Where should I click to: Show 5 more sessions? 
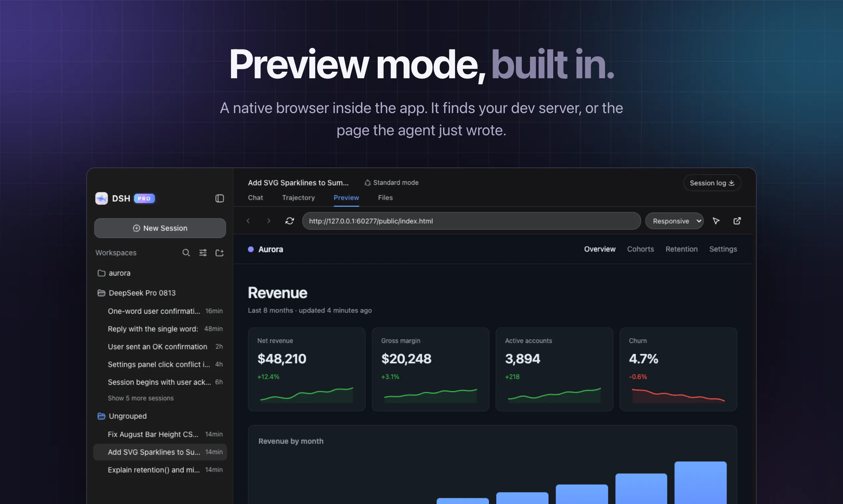pyautogui.click(x=141, y=398)
